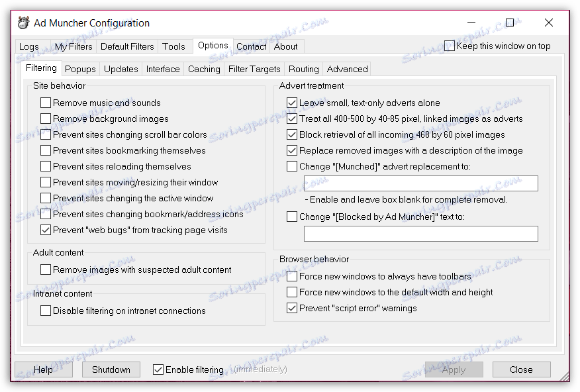Focus the [Munched] replacement text field
Viewport: 580px width, 392px height.
pyautogui.click(x=421, y=183)
